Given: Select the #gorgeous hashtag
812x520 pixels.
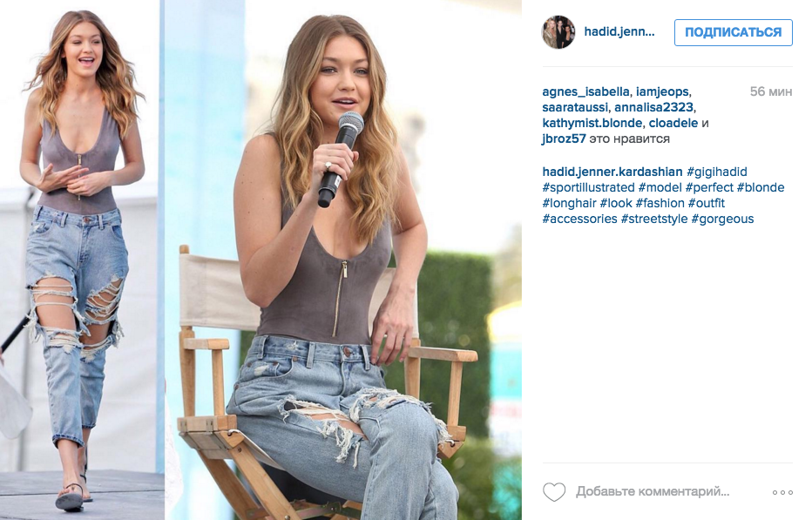Looking at the screenshot, I should [722, 219].
